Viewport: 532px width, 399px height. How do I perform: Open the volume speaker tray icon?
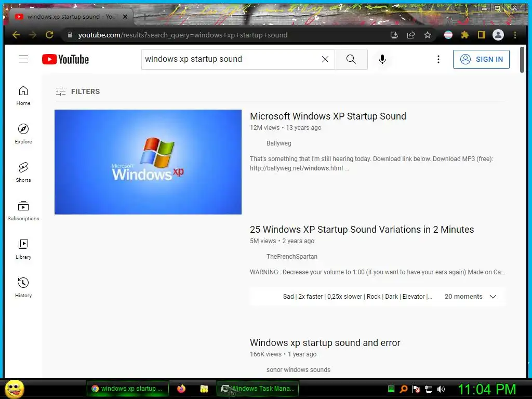(441, 389)
